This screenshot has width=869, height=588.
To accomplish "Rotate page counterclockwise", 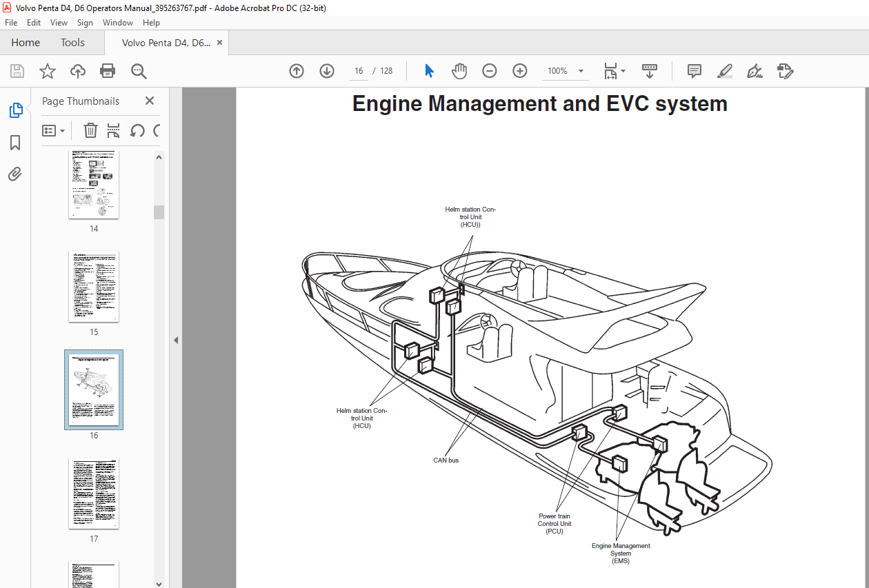I will 137,130.
